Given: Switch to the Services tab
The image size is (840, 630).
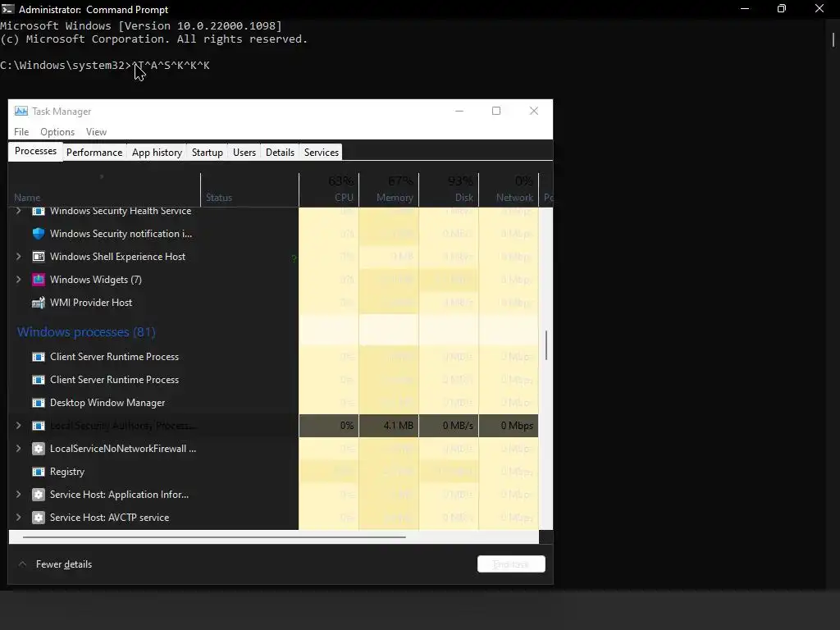Looking at the screenshot, I should 322,152.
